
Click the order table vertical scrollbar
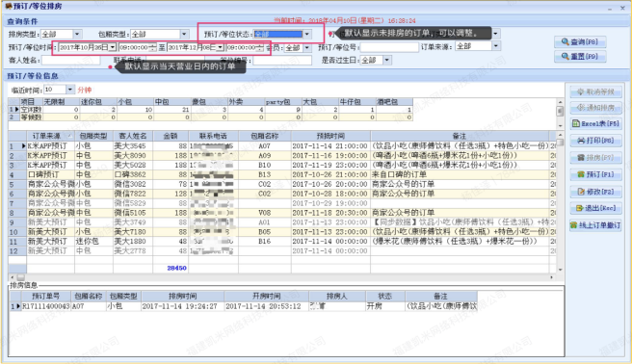click(560, 201)
